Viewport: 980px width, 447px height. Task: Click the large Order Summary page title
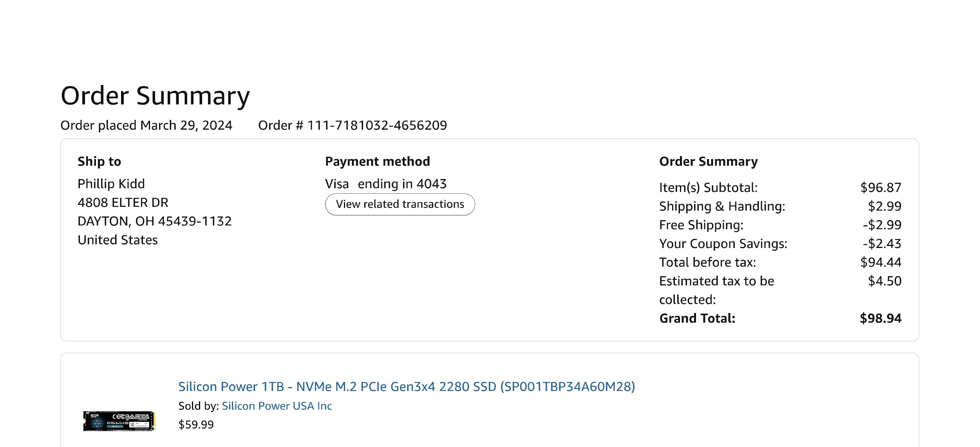155,96
